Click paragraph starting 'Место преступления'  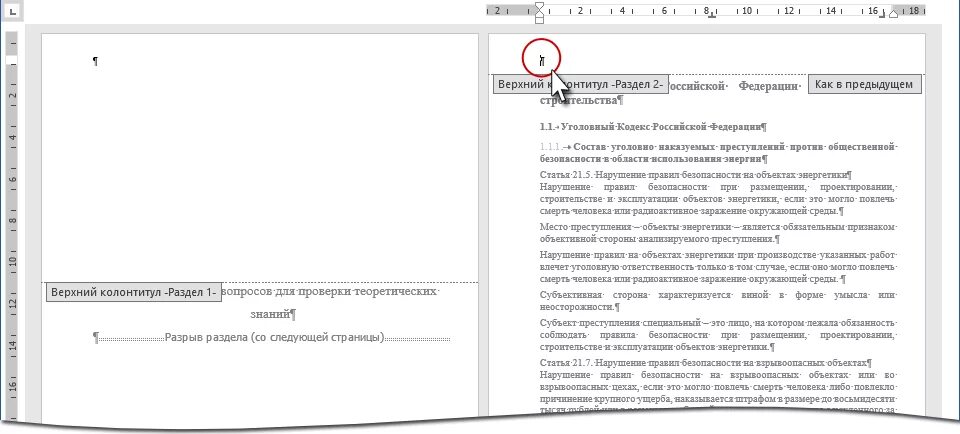[x=718, y=233]
